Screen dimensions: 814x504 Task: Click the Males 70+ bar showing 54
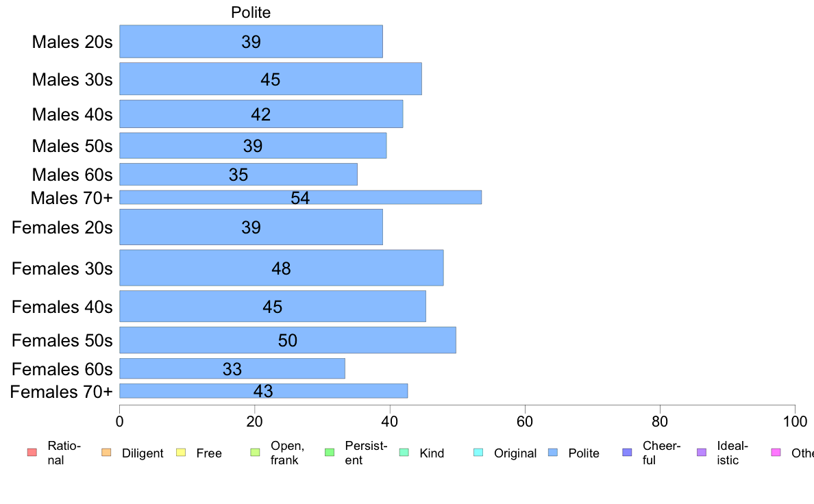click(301, 197)
